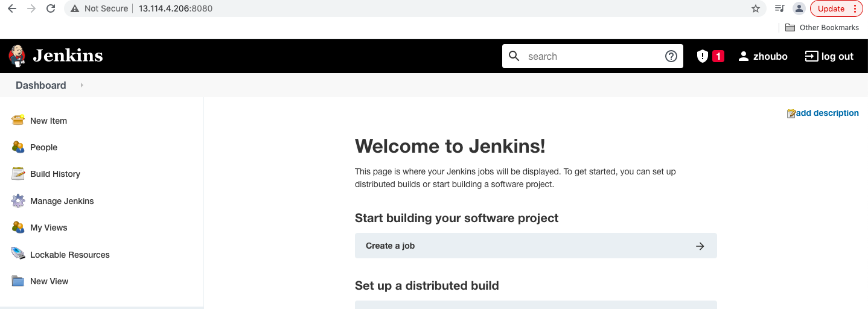The image size is (868, 309).
Task: Click the red Update button in Chrome
Action: pyautogui.click(x=831, y=8)
